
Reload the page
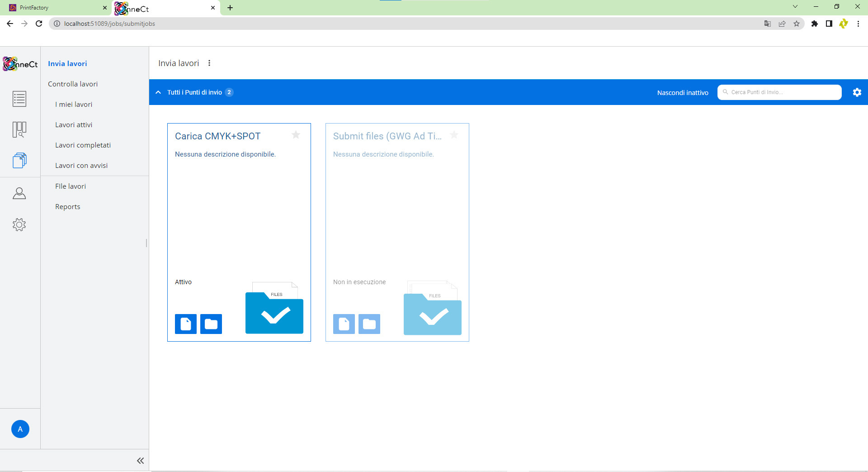tap(39, 24)
